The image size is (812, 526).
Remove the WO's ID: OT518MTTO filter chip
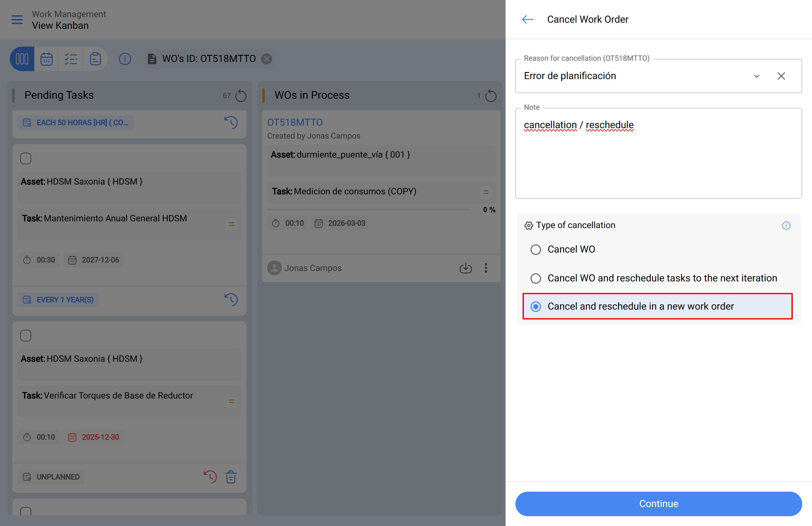coord(267,59)
